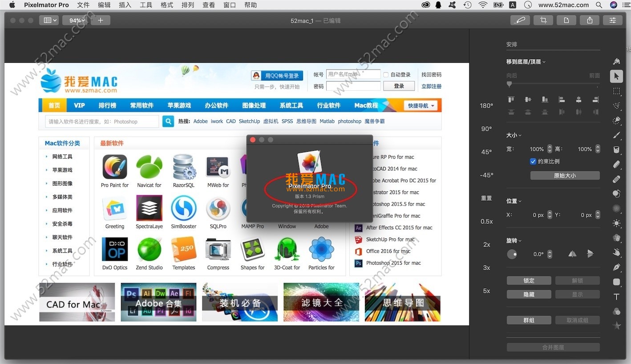Select the Repair bandage tool
The height and width of the screenshot is (364, 631).
(x=616, y=179)
